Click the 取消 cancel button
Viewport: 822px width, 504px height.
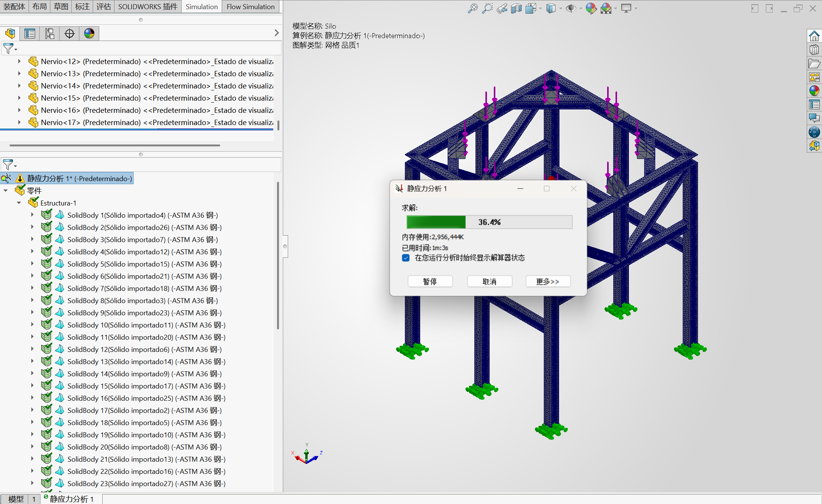click(490, 281)
